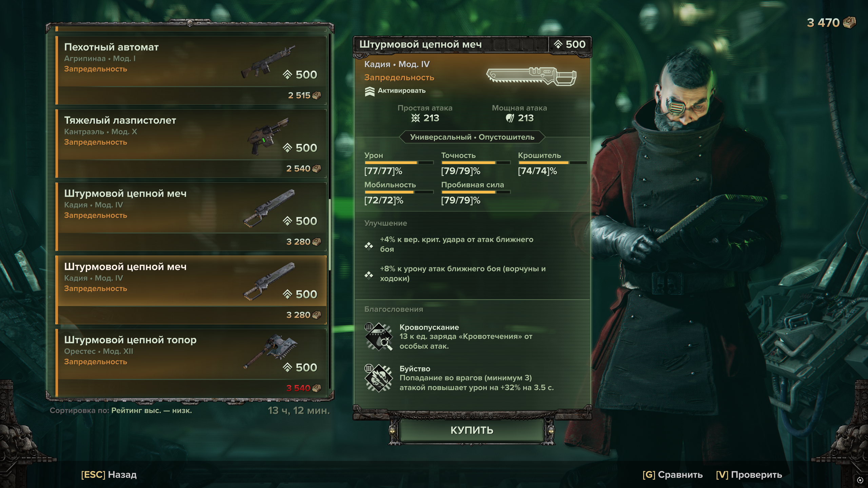The image size is (868, 488).
Task: Click the Пехотный автомат weapon image
Action: [x=268, y=62]
